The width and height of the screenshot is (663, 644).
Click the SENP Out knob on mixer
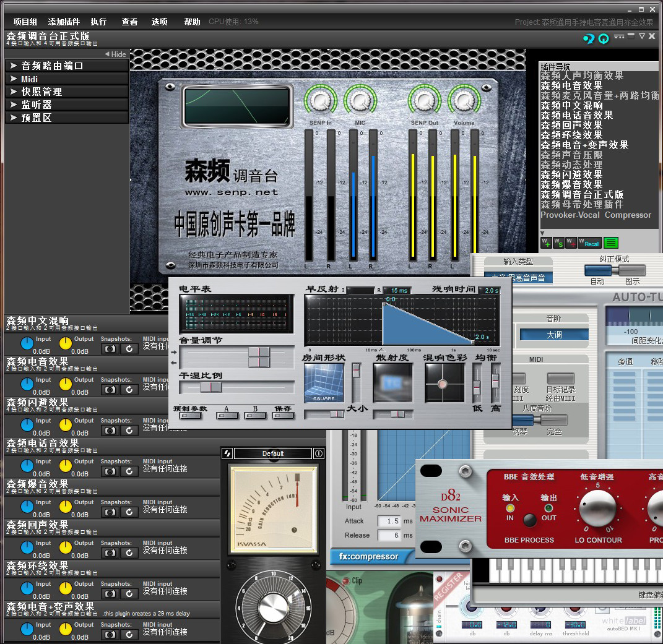[424, 101]
